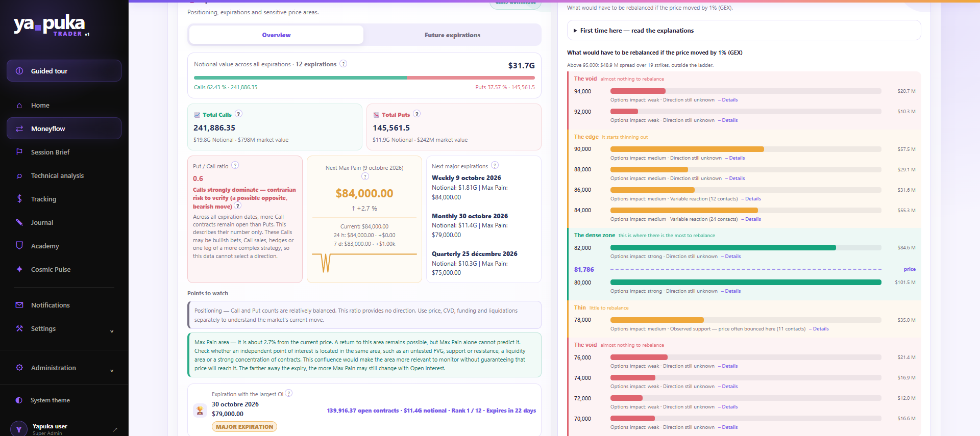The image size is (980, 436).
Task: Click help icon beside Next major expirations
Action: click(x=495, y=166)
